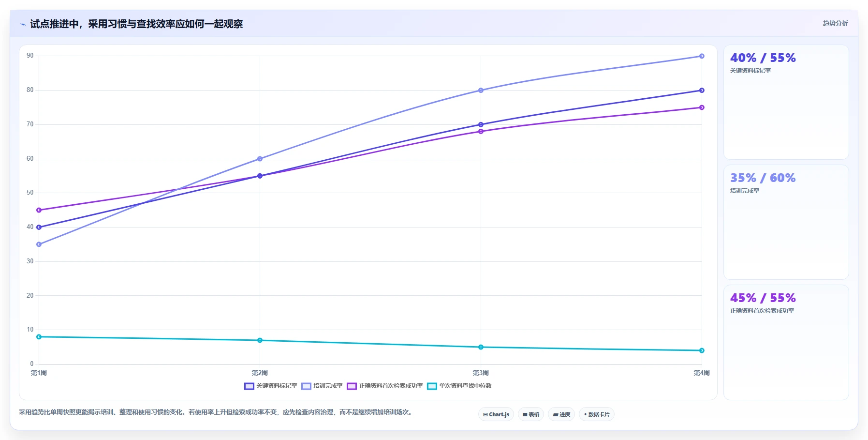Select the 正确资料首次检索成功率 point at 第3周 (68)
This screenshot has height=440, width=868.
pyautogui.click(x=481, y=132)
